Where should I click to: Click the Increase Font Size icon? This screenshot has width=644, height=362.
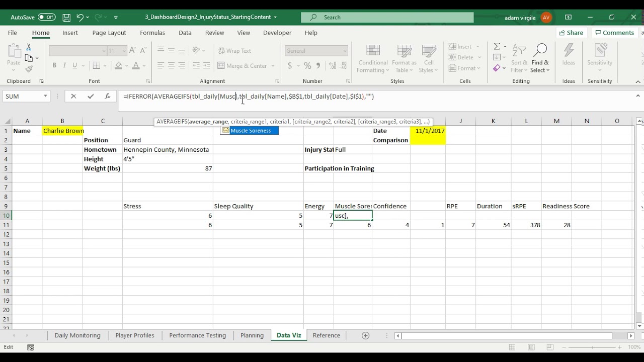click(132, 50)
